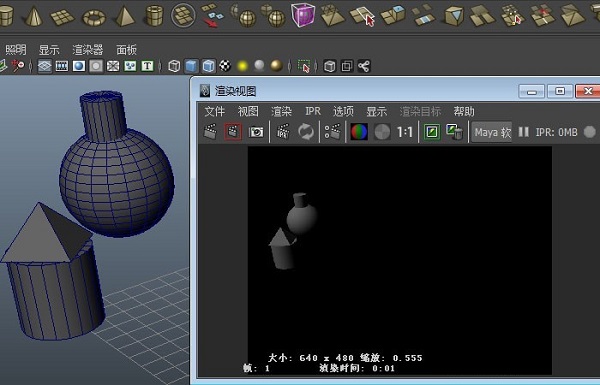Open the 渲染 menu in Render View
The image size is (600, 385).
[282, 111]
